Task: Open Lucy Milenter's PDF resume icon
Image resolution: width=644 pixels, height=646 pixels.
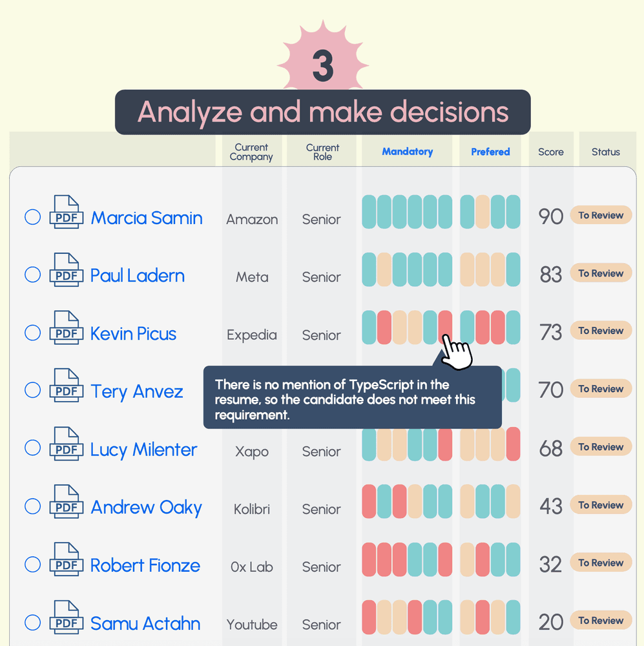Action: tap(67, 444)
